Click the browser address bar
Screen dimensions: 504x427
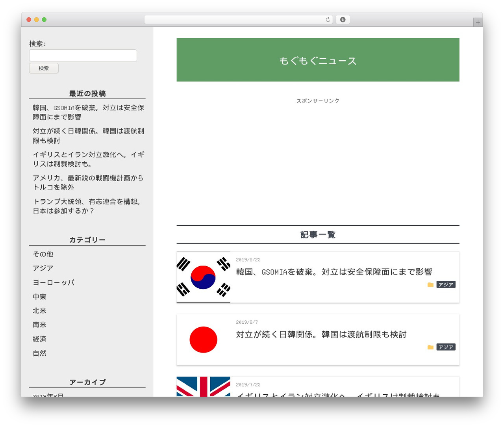coord(238,20)
